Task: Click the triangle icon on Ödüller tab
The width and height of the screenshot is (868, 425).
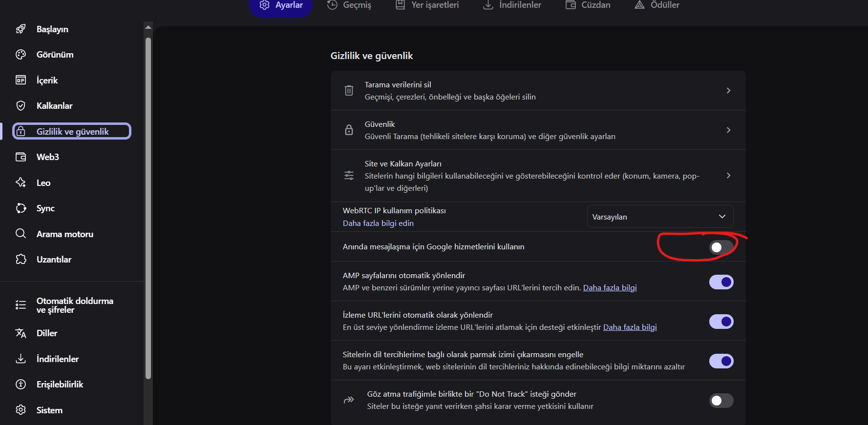Action: (x=639, y=5)
